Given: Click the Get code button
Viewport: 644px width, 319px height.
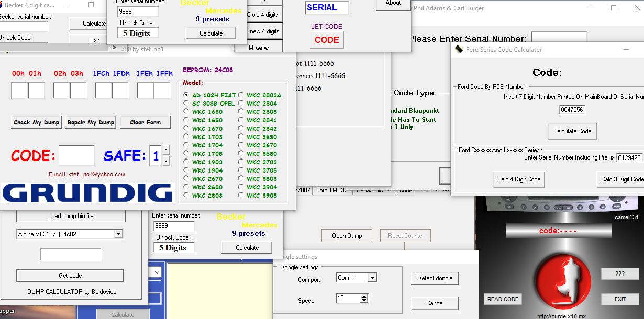Looking at the screenshot, I should point(70,276).
